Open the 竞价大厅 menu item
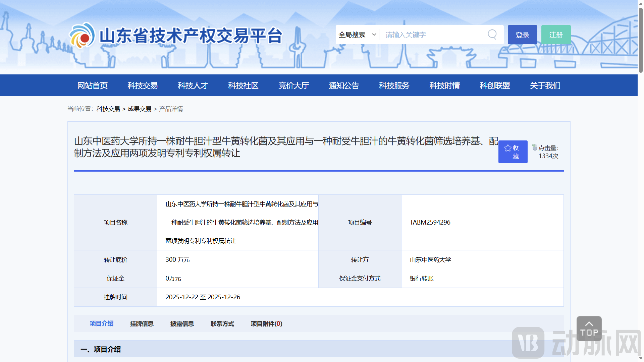The width and height of the screenshot is (644, 362). (x=293, y=85)
